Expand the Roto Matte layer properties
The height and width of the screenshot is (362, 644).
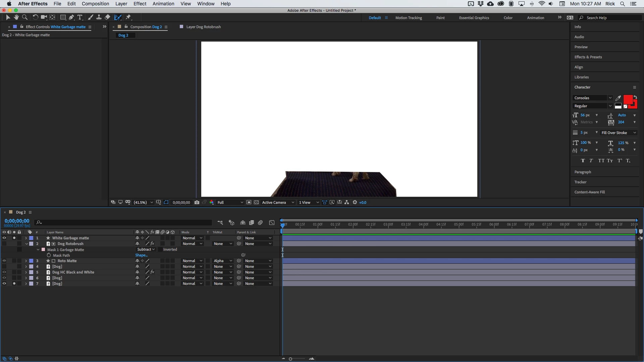[26, 261]
